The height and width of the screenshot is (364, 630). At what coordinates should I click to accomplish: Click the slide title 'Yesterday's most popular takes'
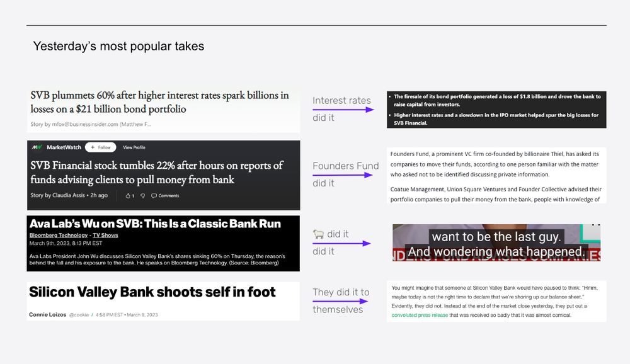(118, 46)
